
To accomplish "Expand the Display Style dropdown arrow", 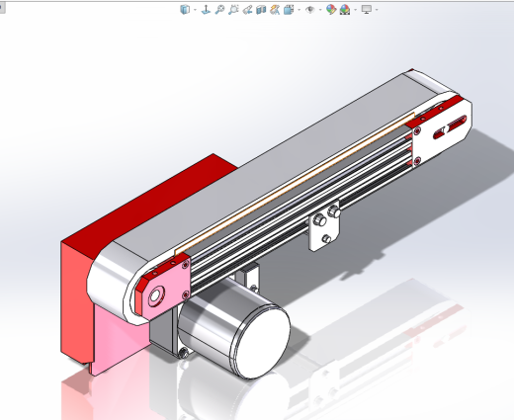I will coord(299,10).
